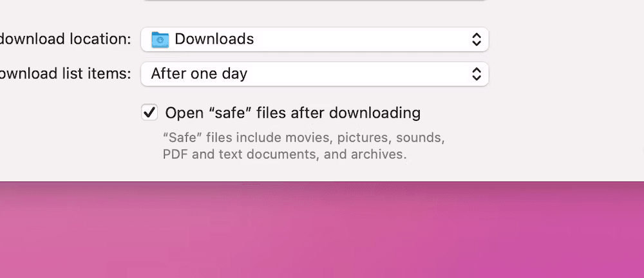Click the chevron arrows beside After one day
The image size is (644, 278).
click(476, 74)
